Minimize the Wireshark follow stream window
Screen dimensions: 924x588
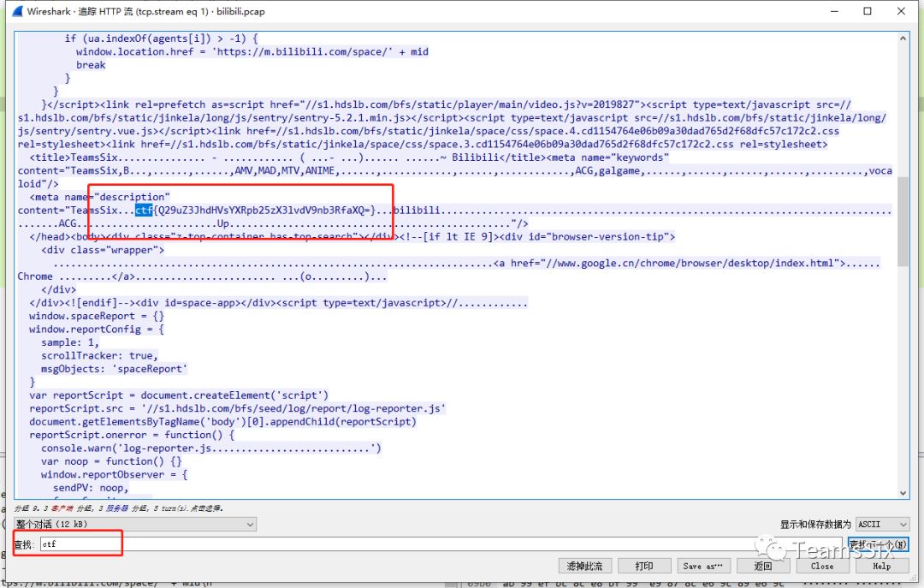834,11
